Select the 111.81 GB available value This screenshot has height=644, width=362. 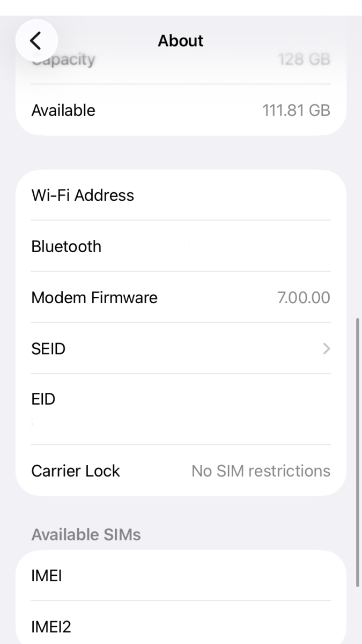pyautogui.click(x=295, y=111)
